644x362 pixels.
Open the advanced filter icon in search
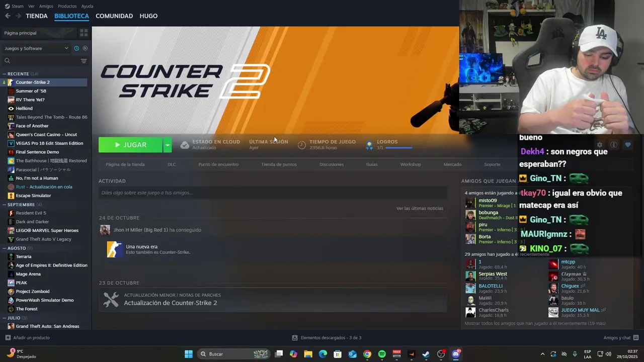[84, 61]
